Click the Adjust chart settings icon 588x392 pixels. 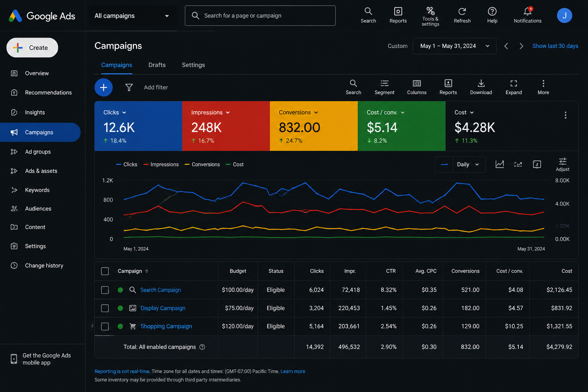pyautogui.click(x=562, y=164)
